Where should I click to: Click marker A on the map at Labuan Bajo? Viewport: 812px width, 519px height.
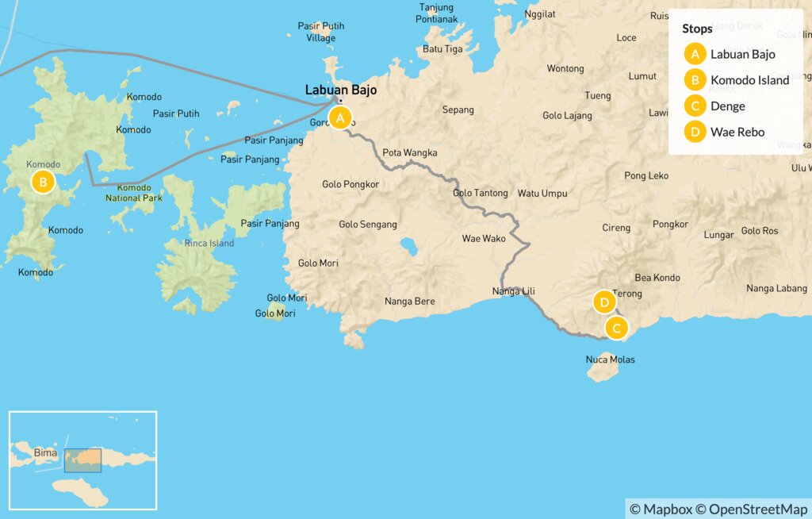click(x=340, y=118)
